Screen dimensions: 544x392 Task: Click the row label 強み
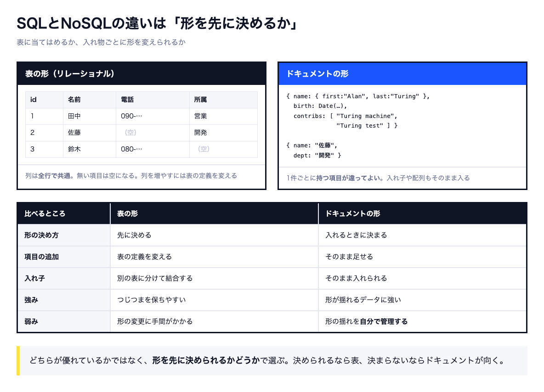(x=64, y=300)
